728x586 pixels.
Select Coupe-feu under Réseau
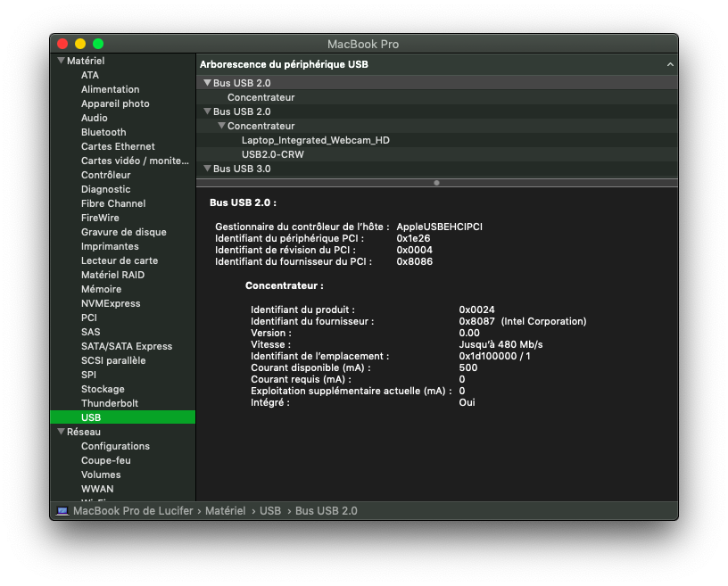(106, 460)
